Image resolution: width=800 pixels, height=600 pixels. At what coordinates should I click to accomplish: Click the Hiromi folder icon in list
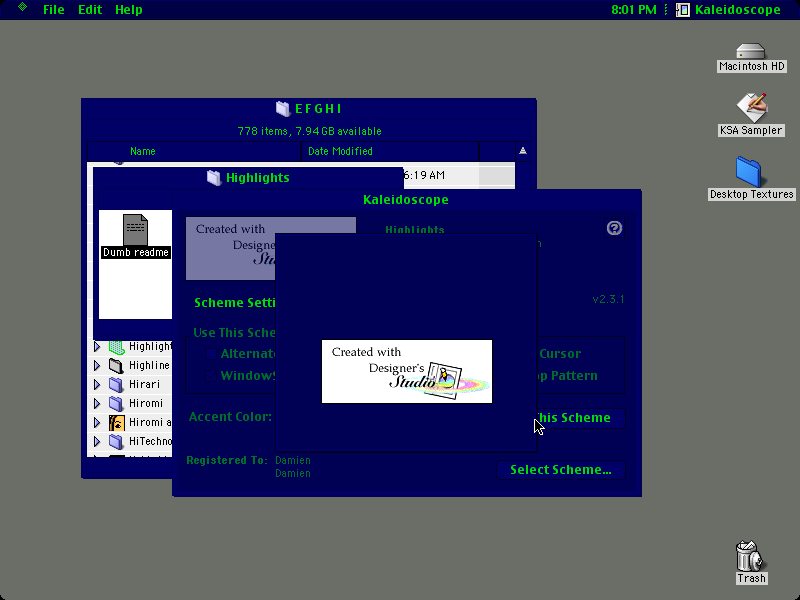pyautogui.click(x=116, y=404)
